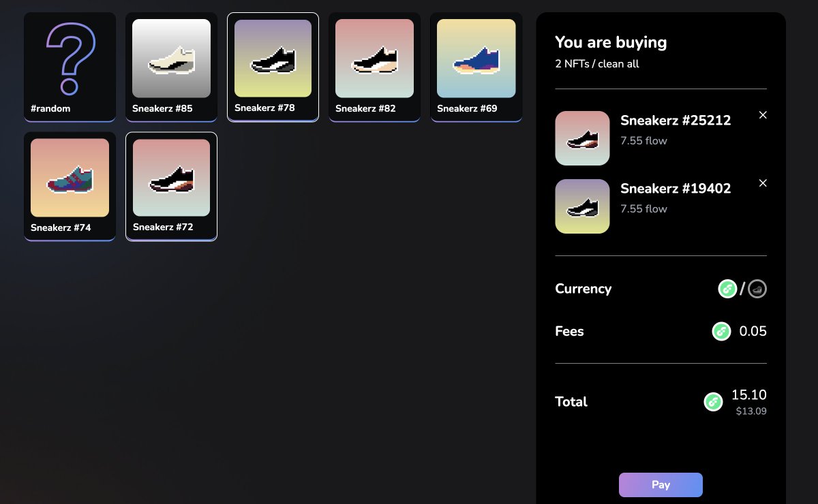This screenshot has height=504, width=818.
Task: Click the Flow icon next to Fees
Action: click(x=722, y=332)
